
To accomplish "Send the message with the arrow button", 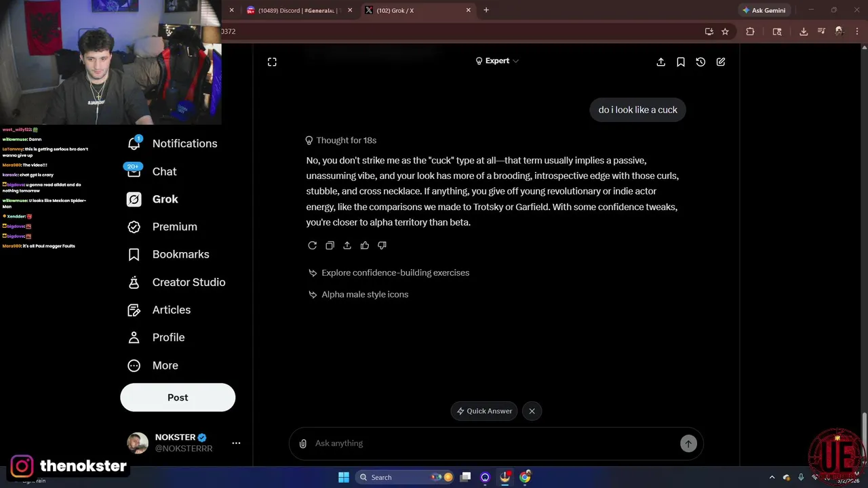I will tap(688, 443).
